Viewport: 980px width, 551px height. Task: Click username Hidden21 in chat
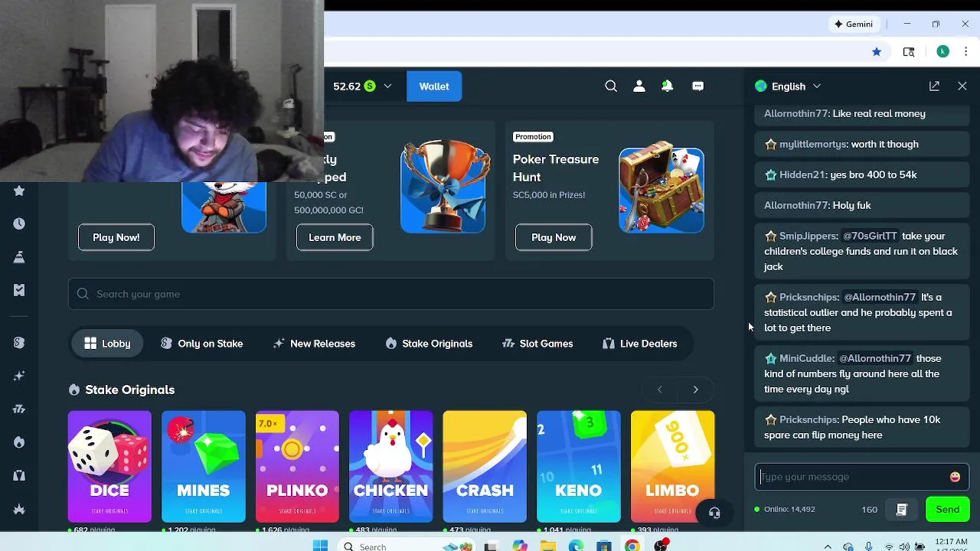[x=801, y=174]
